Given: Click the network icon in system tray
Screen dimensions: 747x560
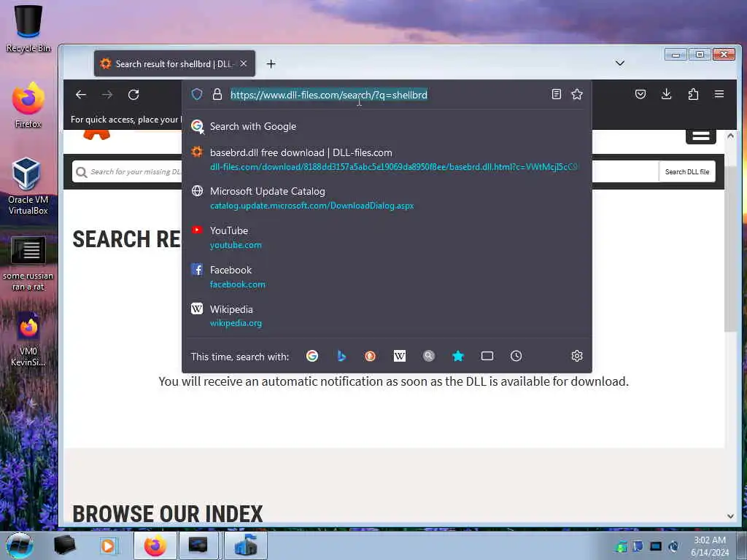Looking at the screenshot, I should (x=656, y=546).
